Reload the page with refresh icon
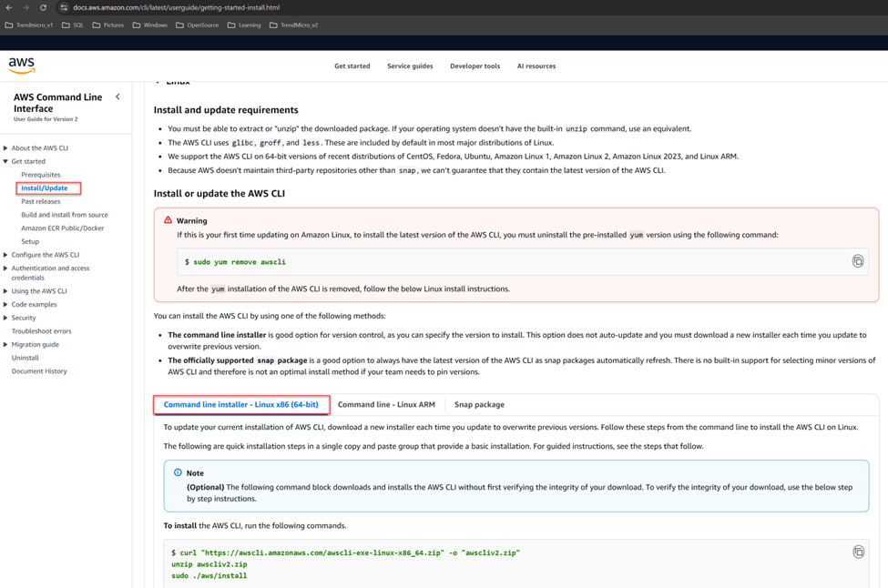888x588 pixels. (x=43, y=7)
